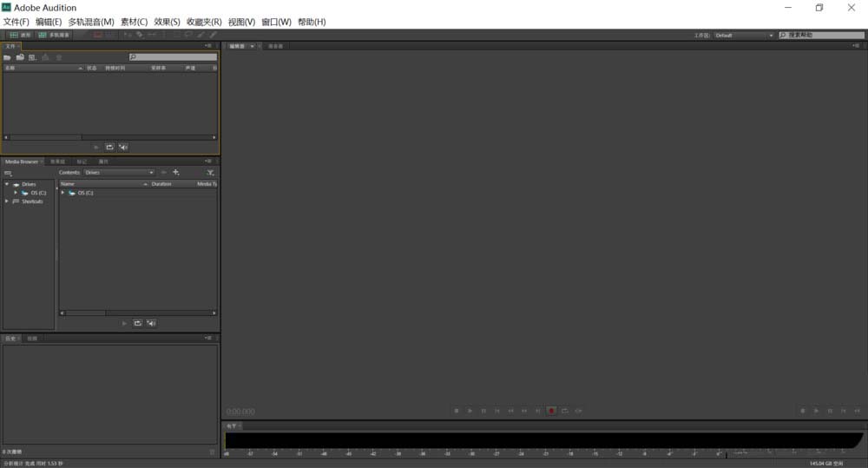Open the Media Browser shortcuts menu icon

point(8,173)
